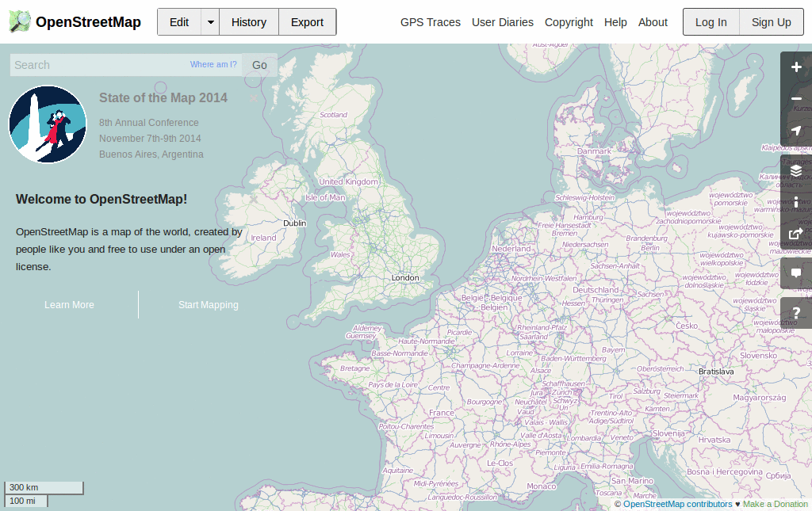Open the About page
This screenshot has height=511, width=812.
pyautogui.click(x=653, y=22)
